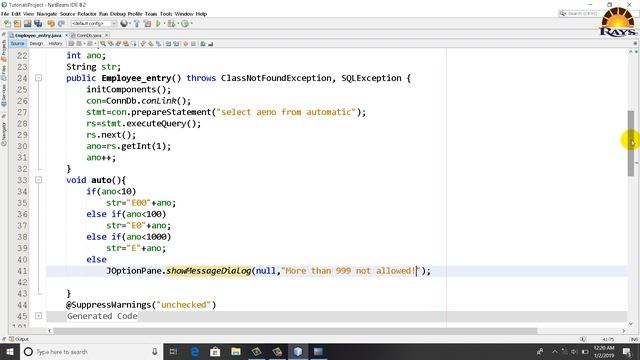
Task: Open the Run Project dropdown arrow
Action: (164, 24)
